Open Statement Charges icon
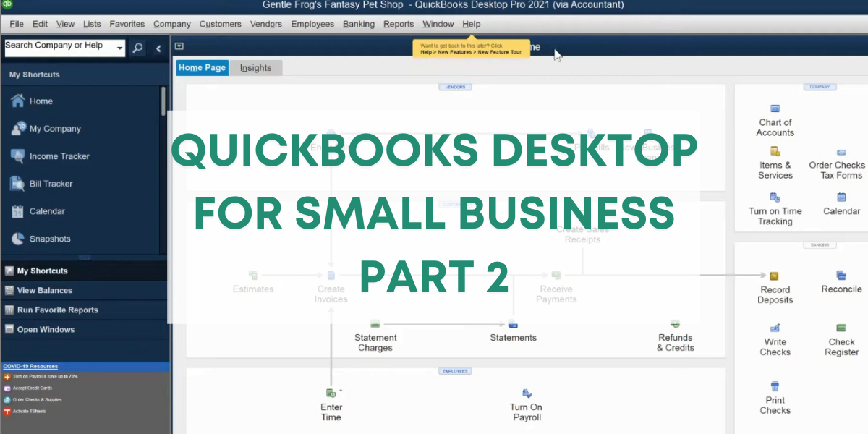 pos(375,324)
